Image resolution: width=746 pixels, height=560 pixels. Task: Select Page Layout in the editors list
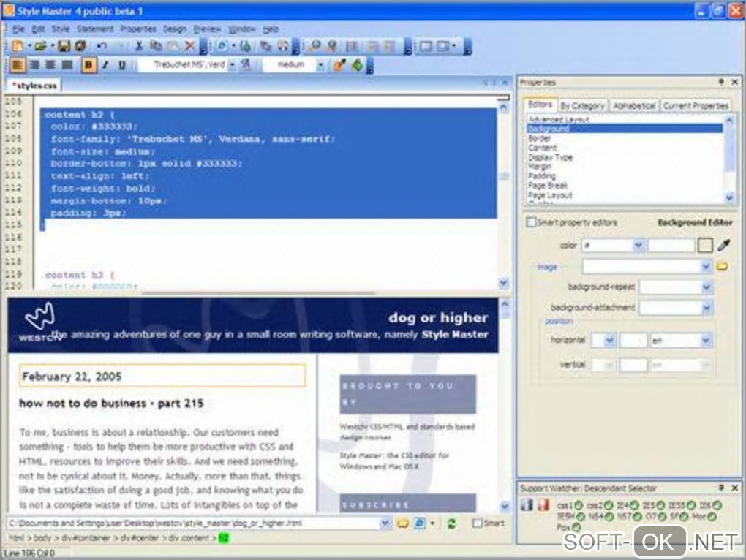pos(625,195)
